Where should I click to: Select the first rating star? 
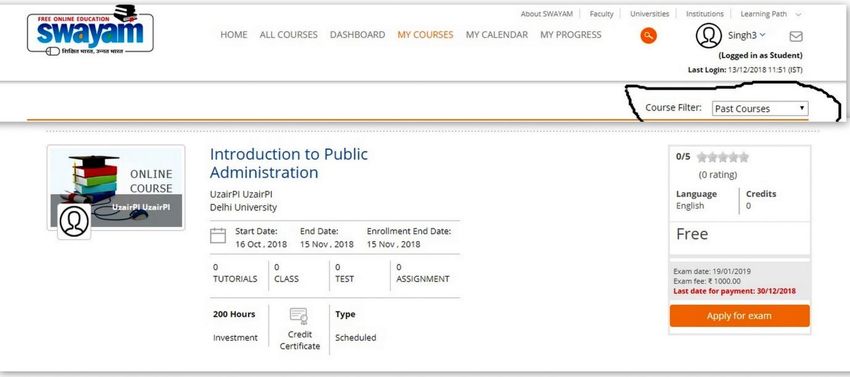[x=703, y=157]
